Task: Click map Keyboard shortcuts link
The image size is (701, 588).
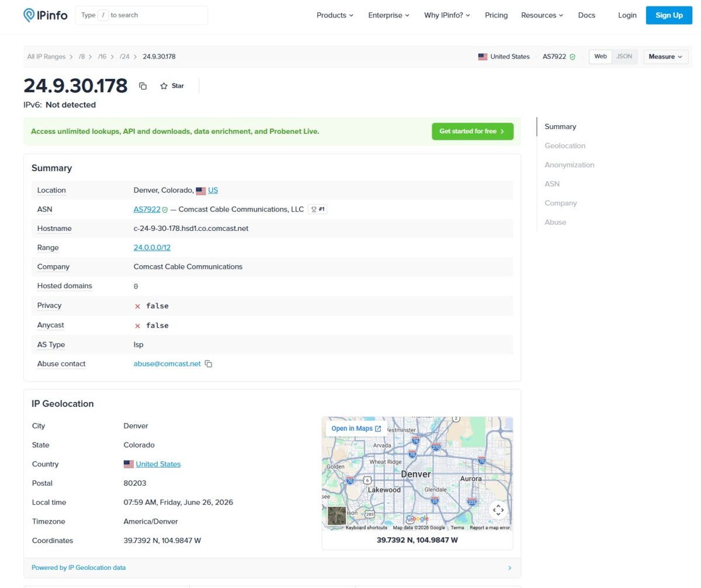Action: click(366, 528)
